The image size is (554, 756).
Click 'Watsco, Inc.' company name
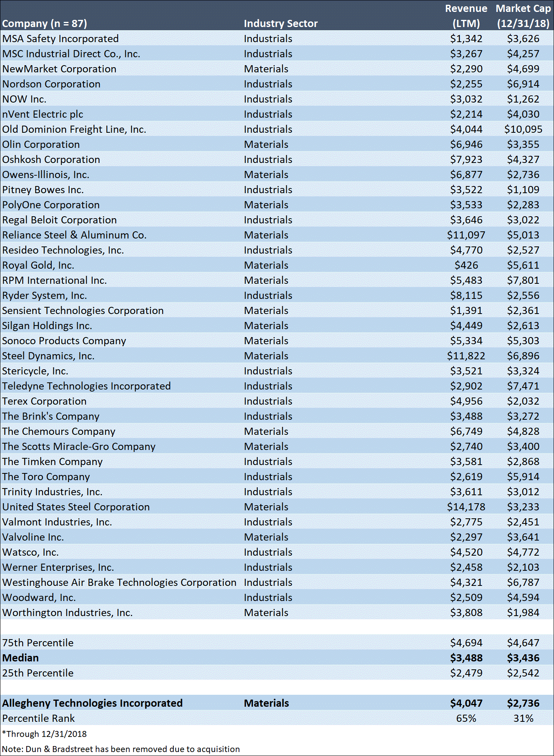coord(31,552)
